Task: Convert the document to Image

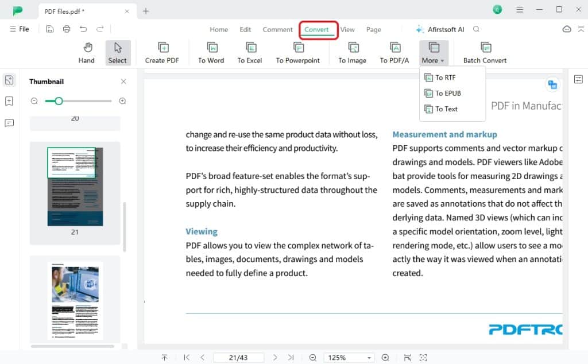Action: tap(352, 52)
